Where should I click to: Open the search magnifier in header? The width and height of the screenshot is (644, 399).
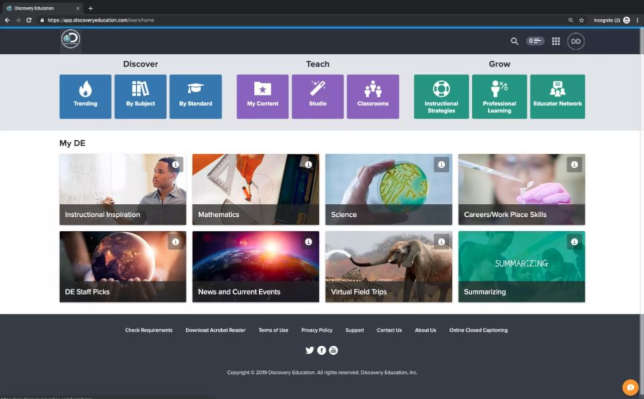pos(514,41)
